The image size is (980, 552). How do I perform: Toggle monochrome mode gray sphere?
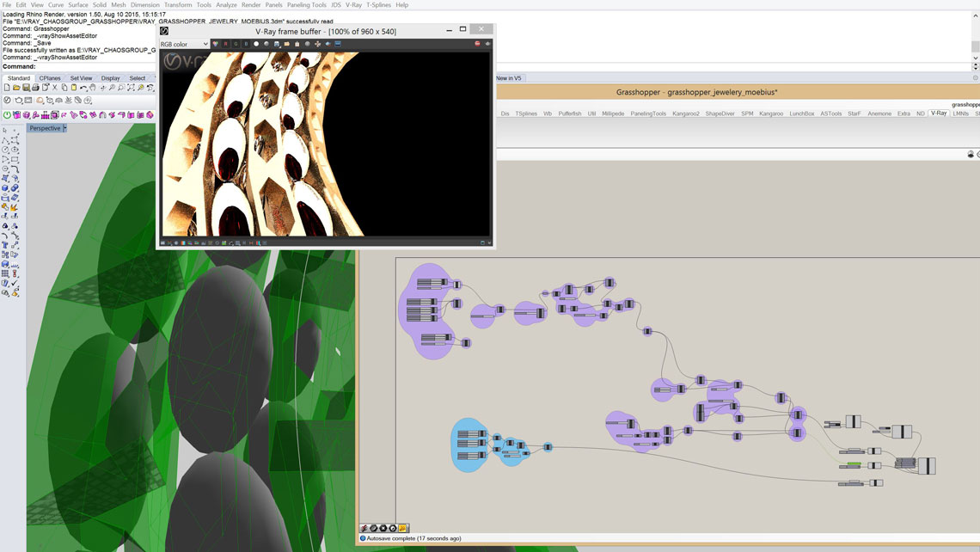tap(266, 44)
